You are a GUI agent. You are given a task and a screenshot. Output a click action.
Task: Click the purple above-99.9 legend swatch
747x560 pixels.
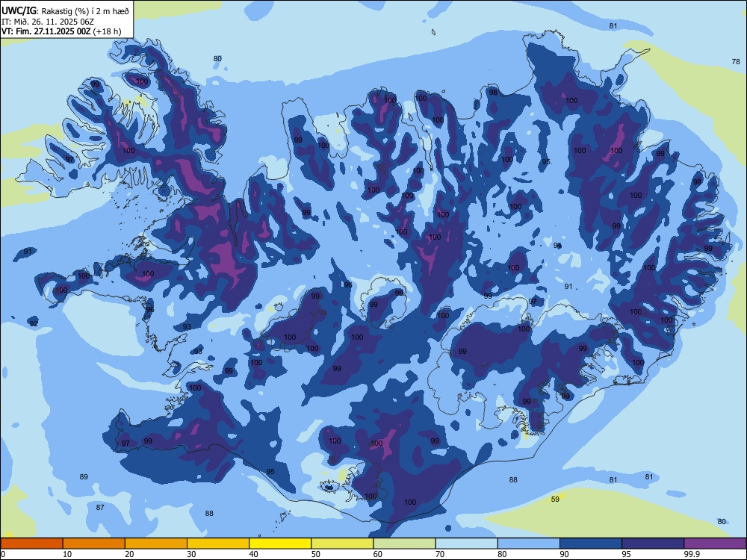(715, 544)
